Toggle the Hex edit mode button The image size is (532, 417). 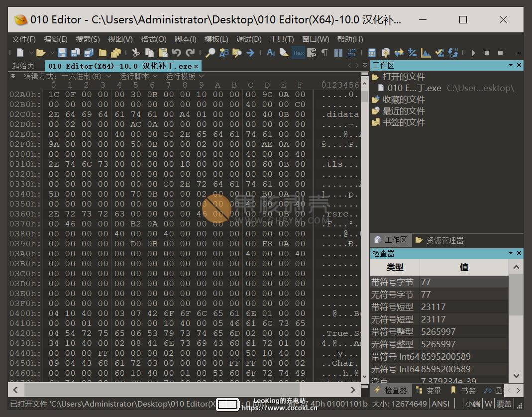click(299, 53)
